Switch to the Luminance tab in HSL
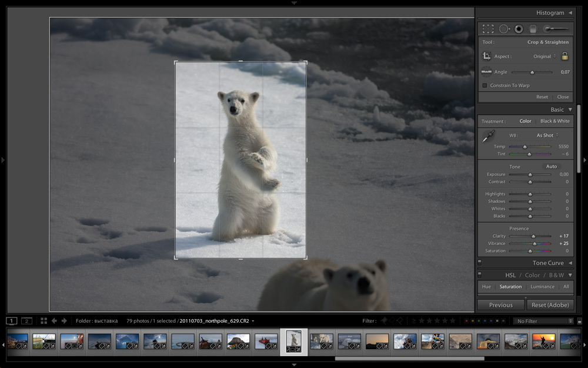The height and width of the screenshot is (368, 588). tap(542, 287)
